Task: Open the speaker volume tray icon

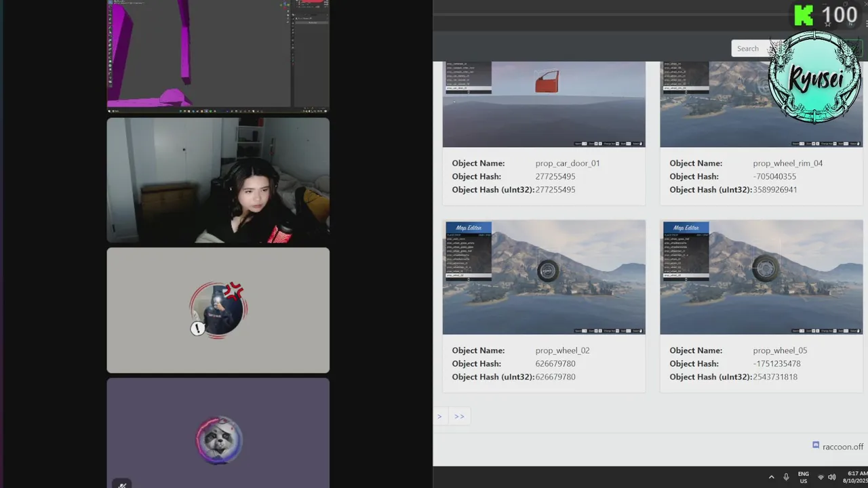Action: click(832, 477)
